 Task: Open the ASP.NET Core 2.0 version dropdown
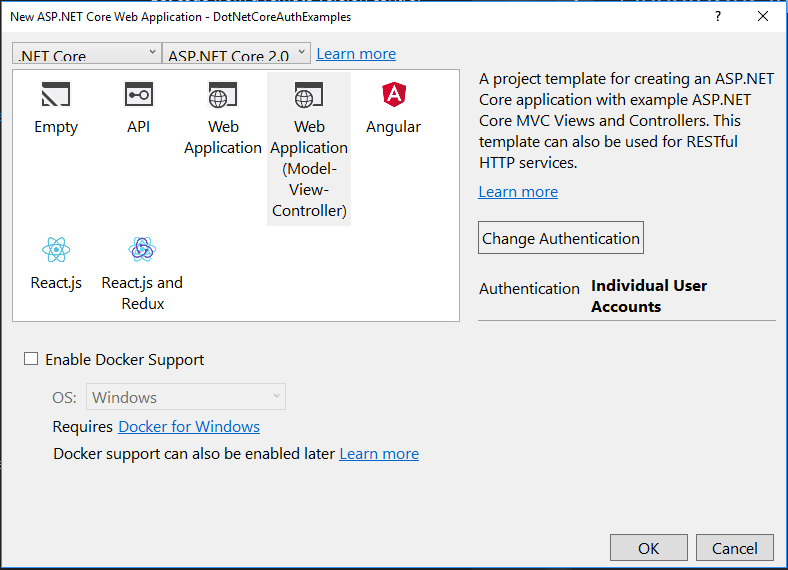(236, 53)
